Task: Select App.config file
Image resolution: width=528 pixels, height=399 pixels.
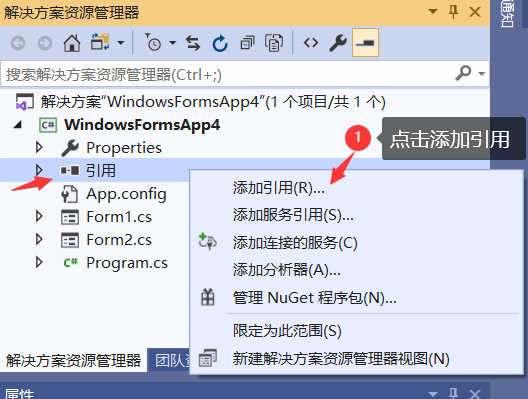Action: [x=126, y=194]
